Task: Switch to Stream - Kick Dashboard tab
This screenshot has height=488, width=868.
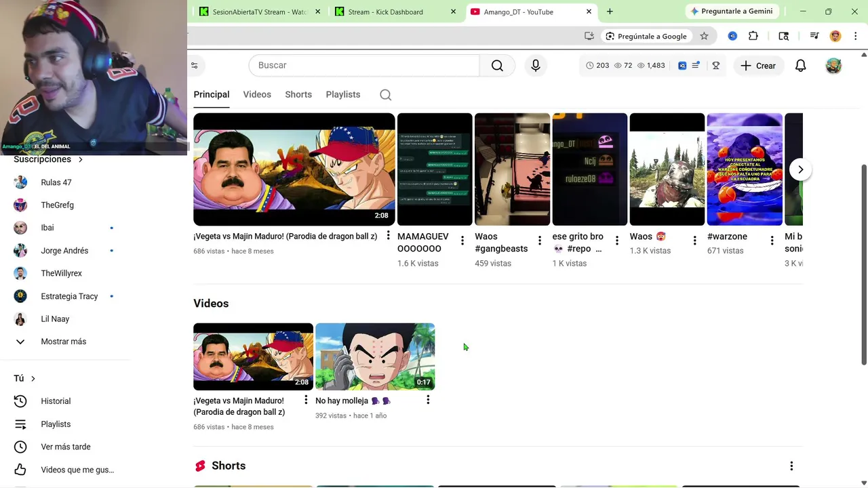Action: [395, 12]
